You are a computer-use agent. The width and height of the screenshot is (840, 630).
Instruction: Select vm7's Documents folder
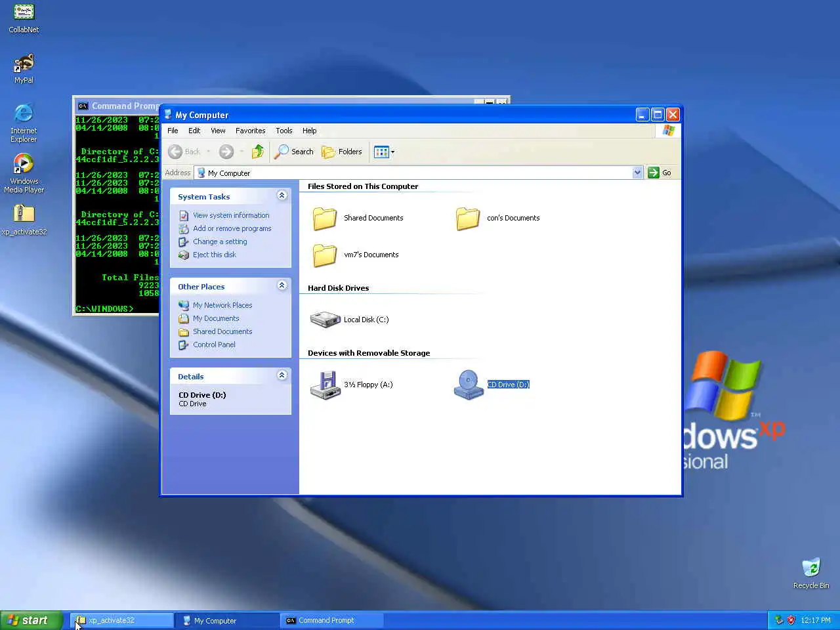point(356,255)
